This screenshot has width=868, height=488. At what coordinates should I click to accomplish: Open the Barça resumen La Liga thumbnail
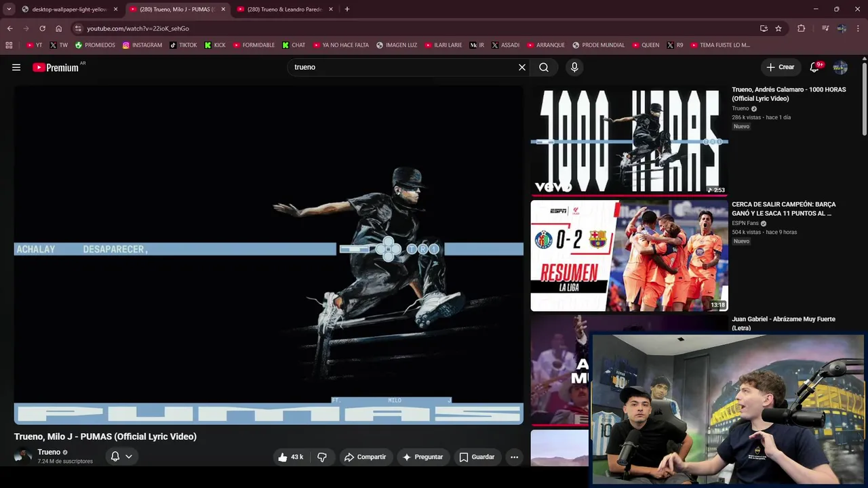pyautogui.click(x=629, y=256)
